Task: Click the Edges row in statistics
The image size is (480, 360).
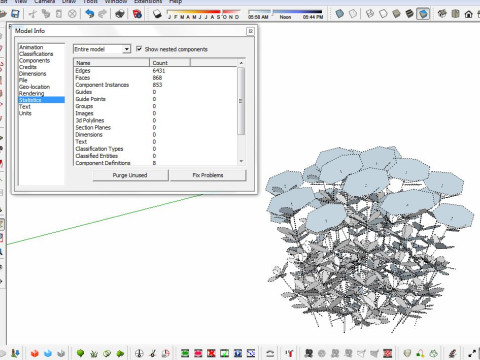Action: click(x=155, y=71)
